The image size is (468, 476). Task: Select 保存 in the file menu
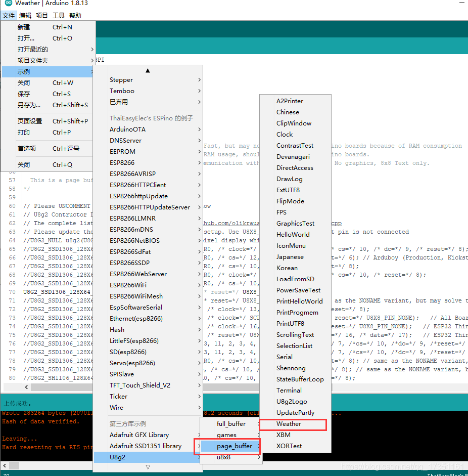[47, 94]
